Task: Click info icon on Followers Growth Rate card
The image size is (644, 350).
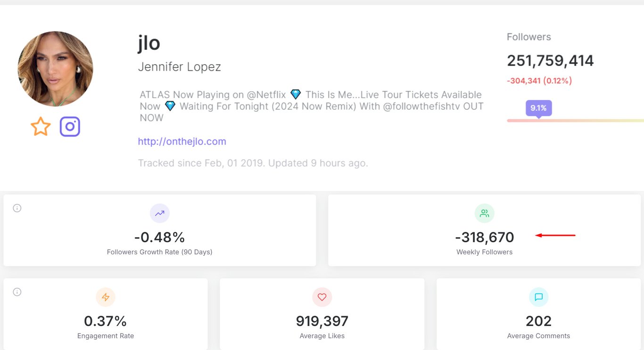Action: [17, 208]
